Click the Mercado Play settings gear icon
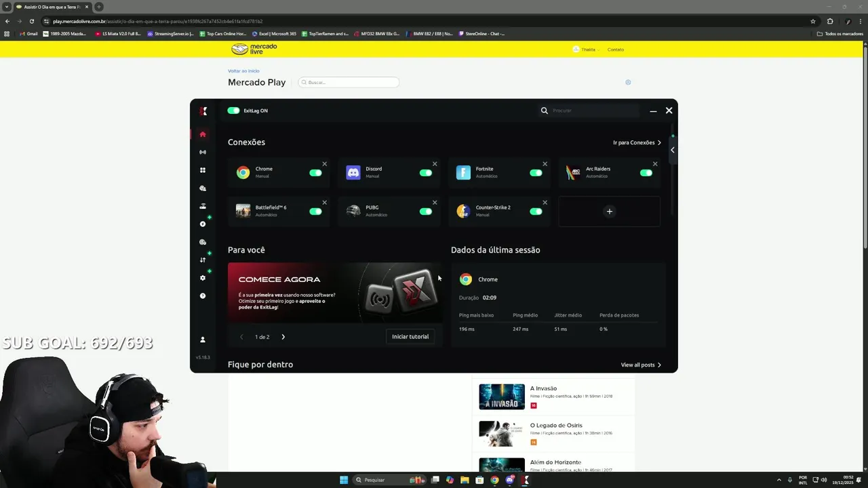The image size is (868, 488). pyautogui.click(x=628, y=83)
